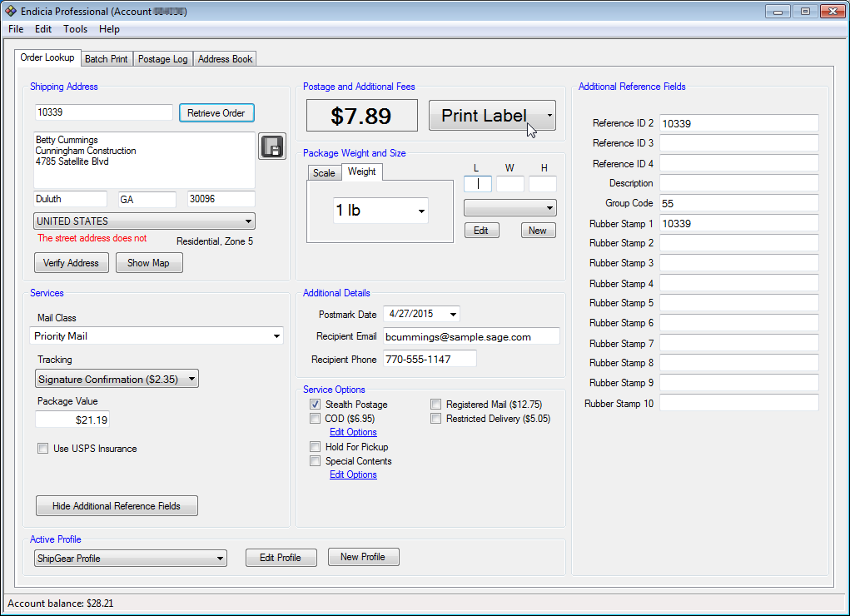Click the Recipient Email field

[x=471, y=336]
